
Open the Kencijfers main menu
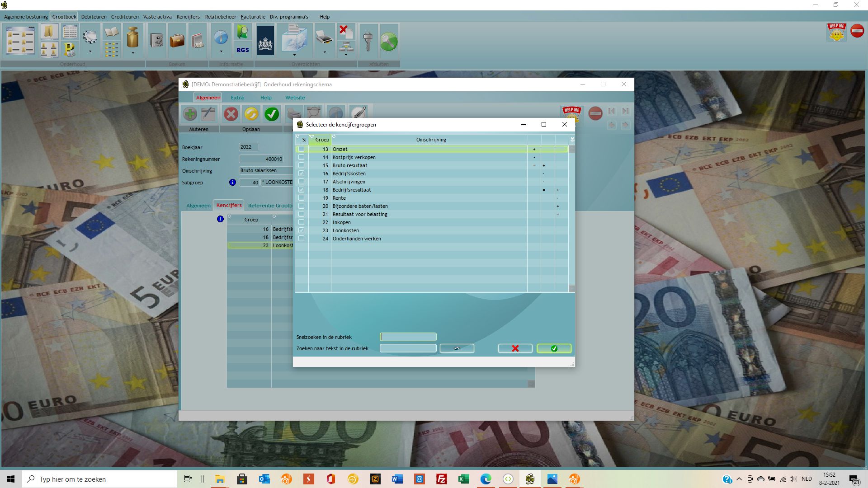click(x=188, y=17)
